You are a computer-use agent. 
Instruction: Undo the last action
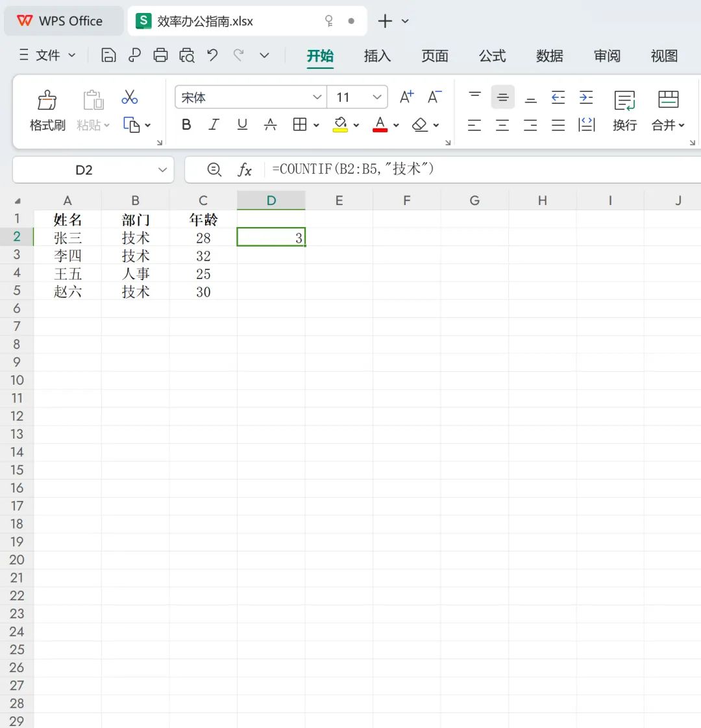212,55
